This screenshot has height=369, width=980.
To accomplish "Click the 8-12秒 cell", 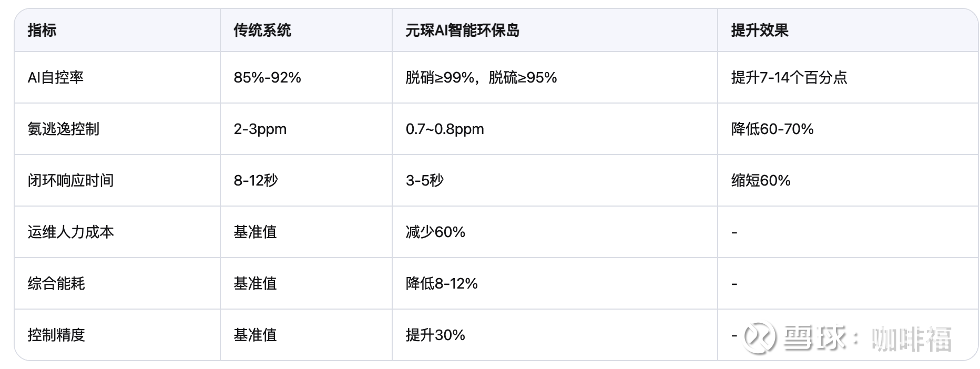I will coord(256,181).
